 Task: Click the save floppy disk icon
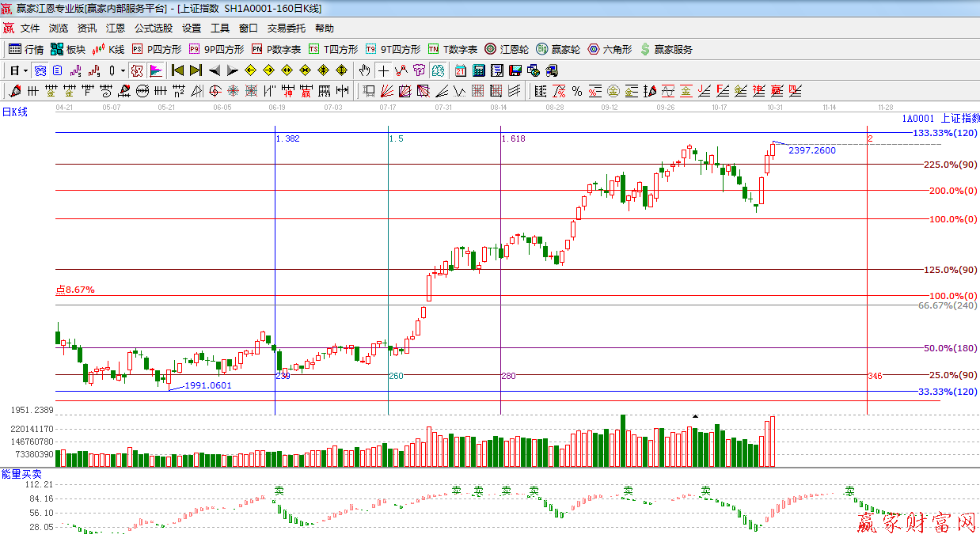click(x=515, y=70)
